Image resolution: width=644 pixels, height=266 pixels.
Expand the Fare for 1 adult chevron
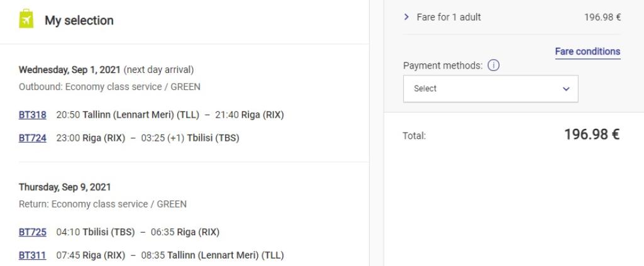[406, 17]
